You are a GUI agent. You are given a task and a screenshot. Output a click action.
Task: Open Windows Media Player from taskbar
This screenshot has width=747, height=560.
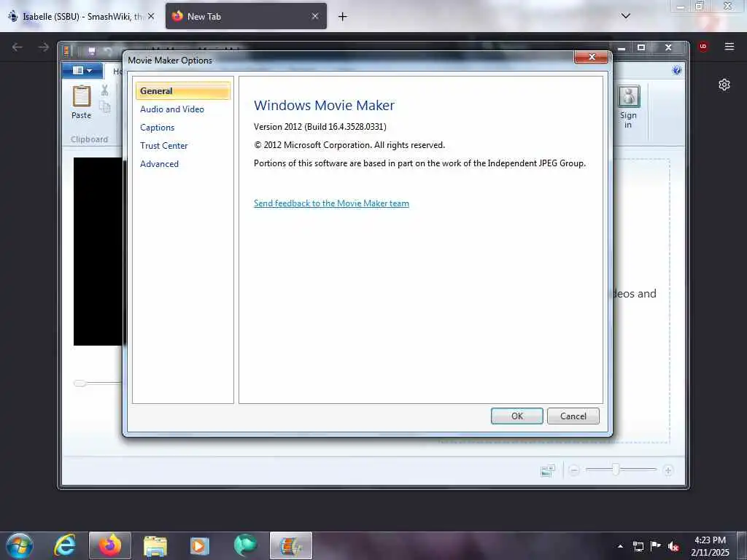200,545
